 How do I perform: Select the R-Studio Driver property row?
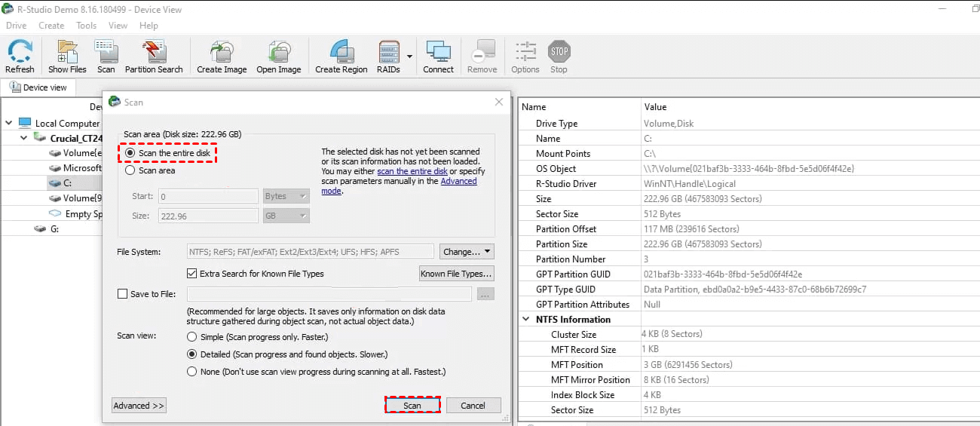749,183
